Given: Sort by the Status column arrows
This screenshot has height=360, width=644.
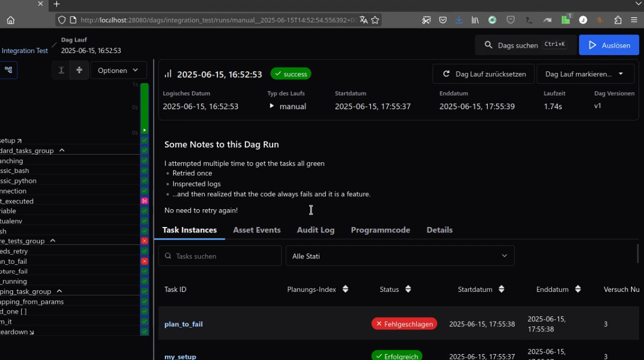Looking at the screenshot, I should (408, 289).
